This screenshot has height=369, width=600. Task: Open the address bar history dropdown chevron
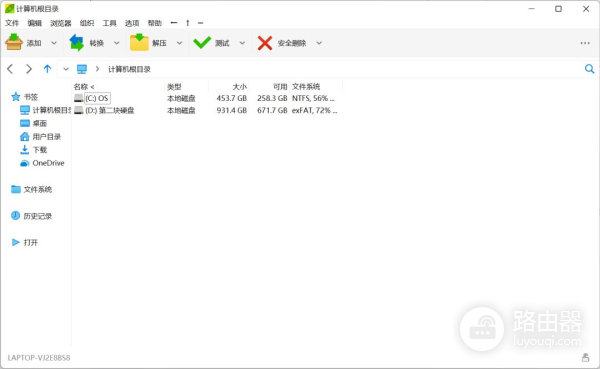[x=66, y=69]
